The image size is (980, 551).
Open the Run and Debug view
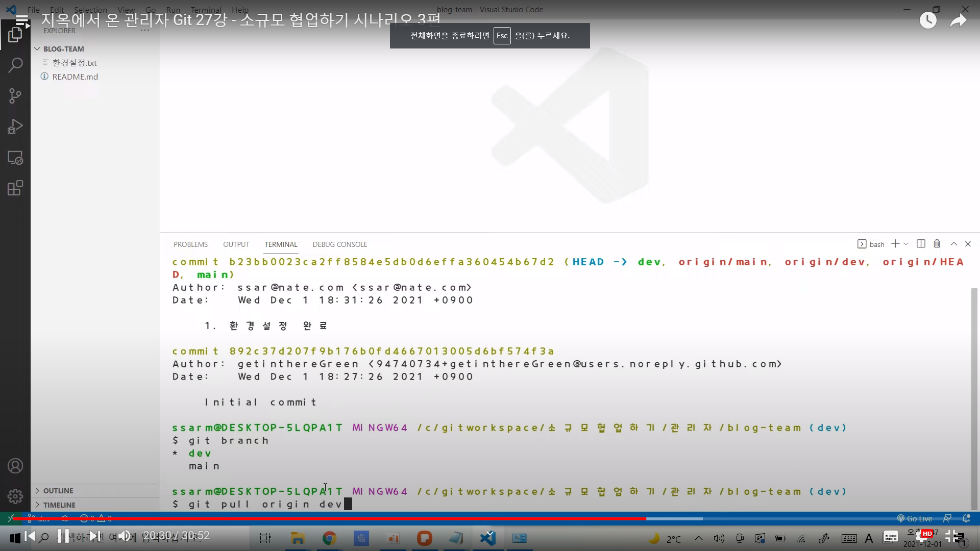15,127
